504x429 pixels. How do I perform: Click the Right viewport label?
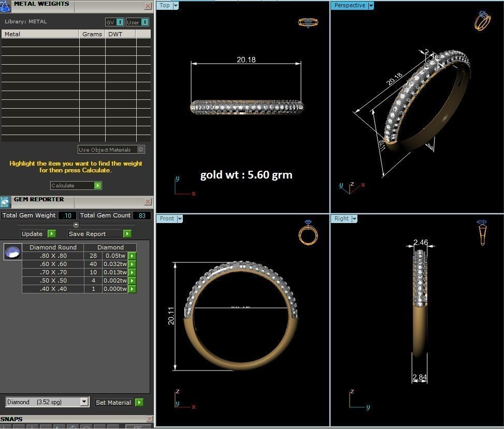click(x=341, y=219)
